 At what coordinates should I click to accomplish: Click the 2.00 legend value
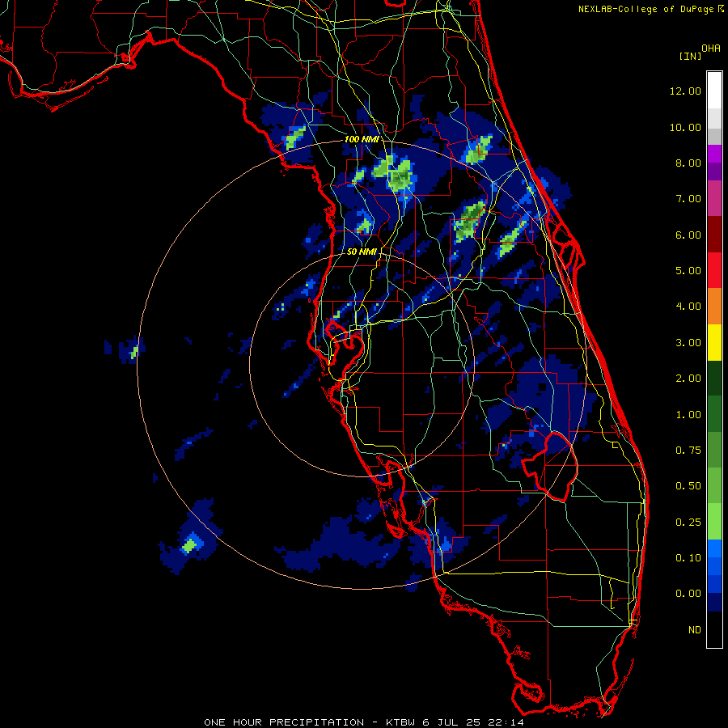point(688,379)
